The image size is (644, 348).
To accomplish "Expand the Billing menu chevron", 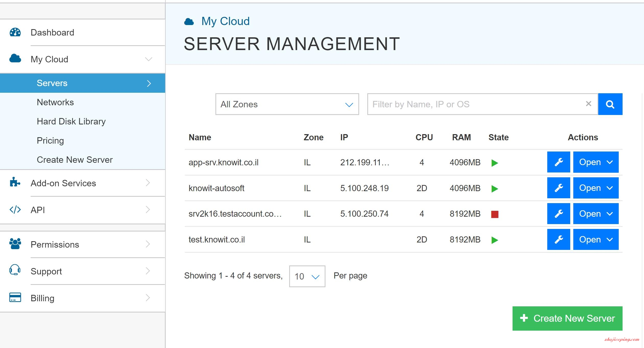I will point(148,298).
